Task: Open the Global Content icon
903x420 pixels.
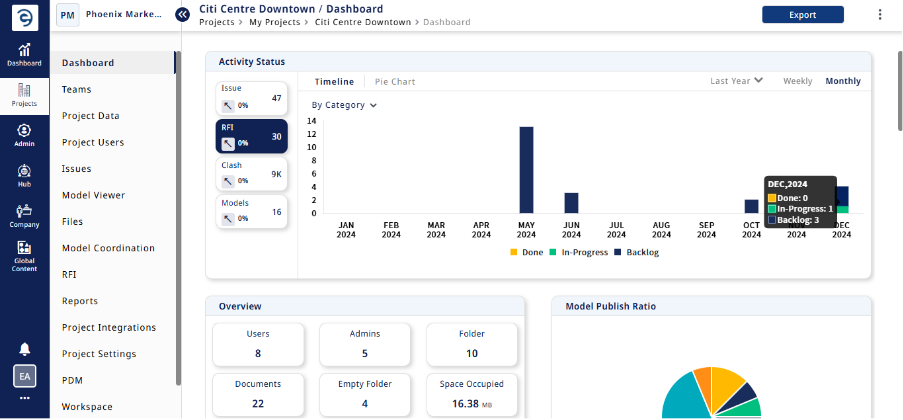Action: (24, 256)
